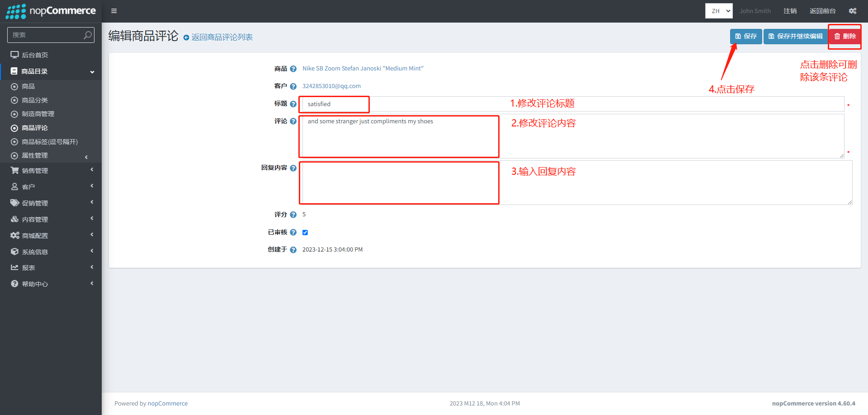Image resolution: width=868 pixels, height=415 pixels.
Task: Click the 保存并继续编辑 button
Action: coord(795,36)
